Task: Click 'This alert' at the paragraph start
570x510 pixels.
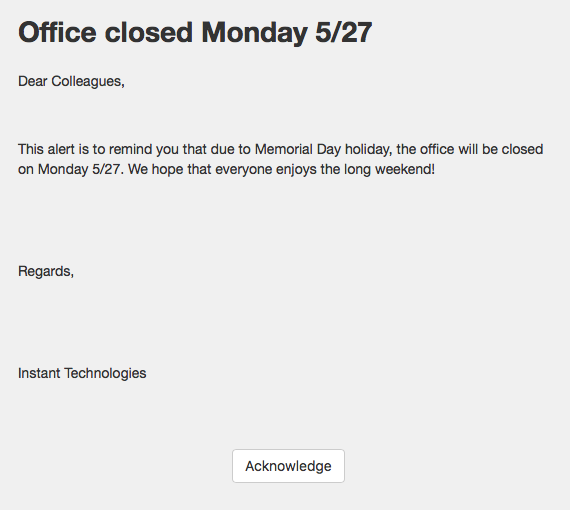Action: (46, 149)
